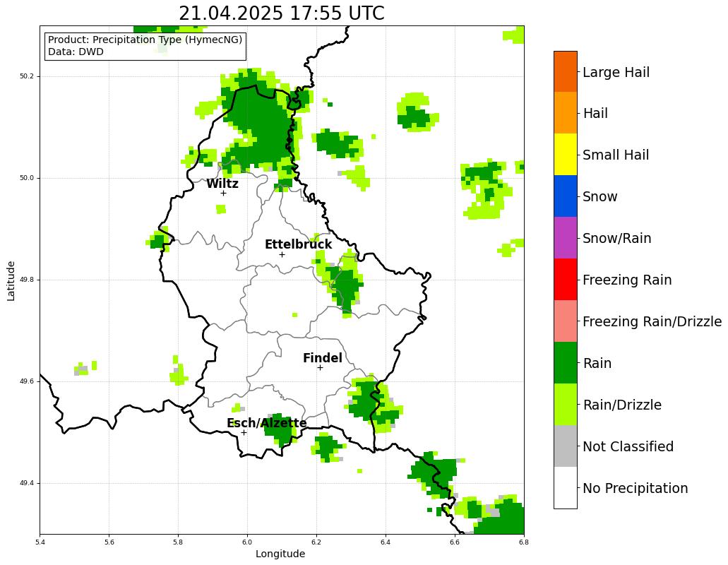Click the Freezing Rain/Drizzle legend label
This screenshot has width=728, height=565.
652,321
